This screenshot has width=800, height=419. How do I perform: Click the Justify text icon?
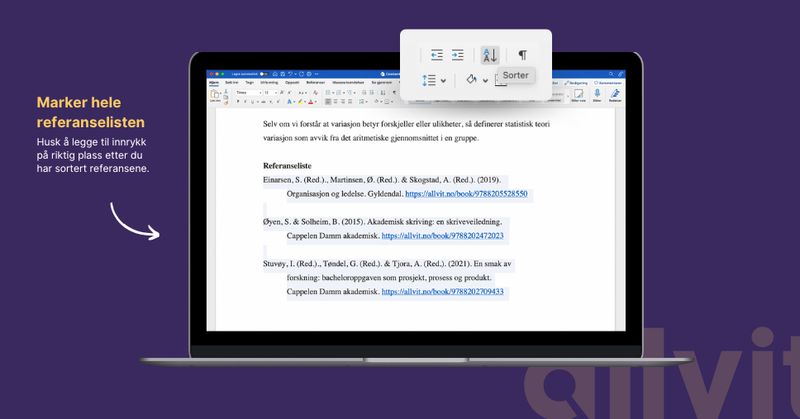pos(350,102)
